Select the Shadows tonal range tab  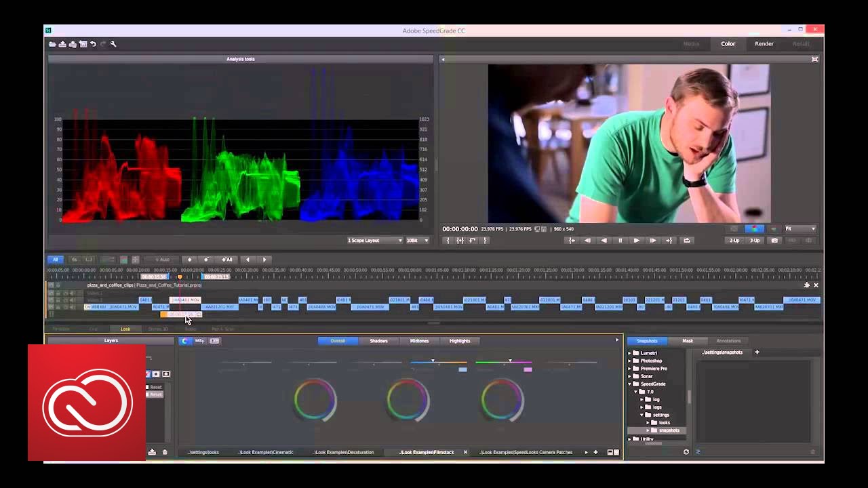[x=378, y=341]
